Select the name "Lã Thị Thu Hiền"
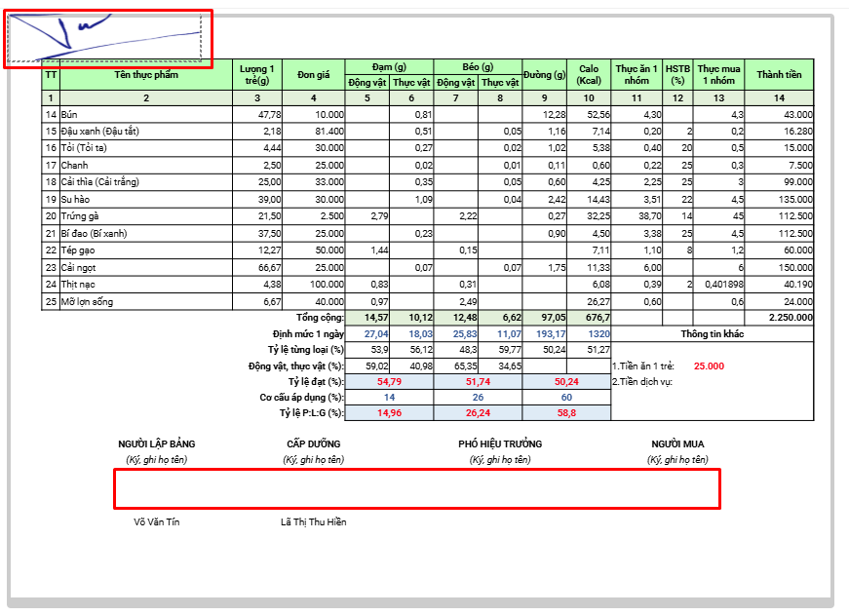Image resolution: width=849 pixels, height=616 pixels. coord(313,522)
